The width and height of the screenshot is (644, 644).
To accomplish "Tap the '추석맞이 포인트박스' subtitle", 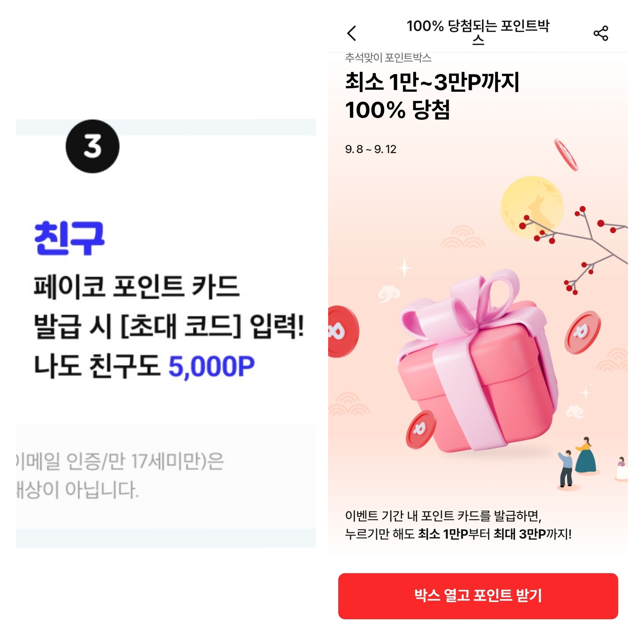I will [388, 58].
